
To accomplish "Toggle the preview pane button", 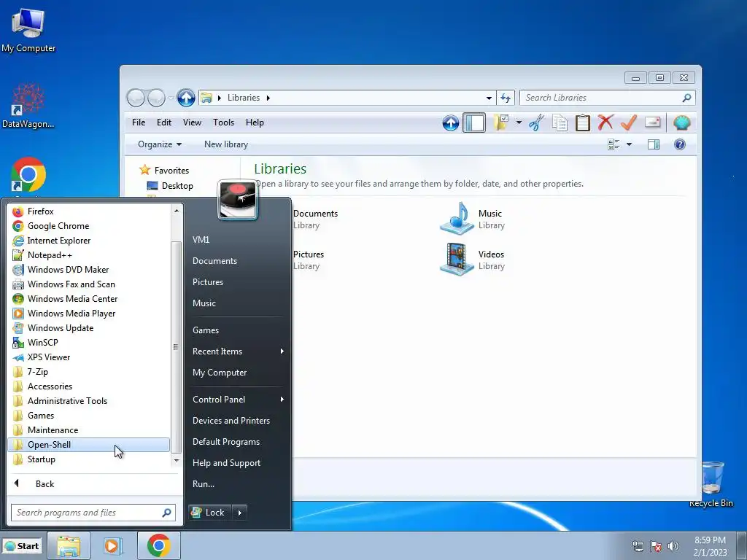I will point(654,144).
